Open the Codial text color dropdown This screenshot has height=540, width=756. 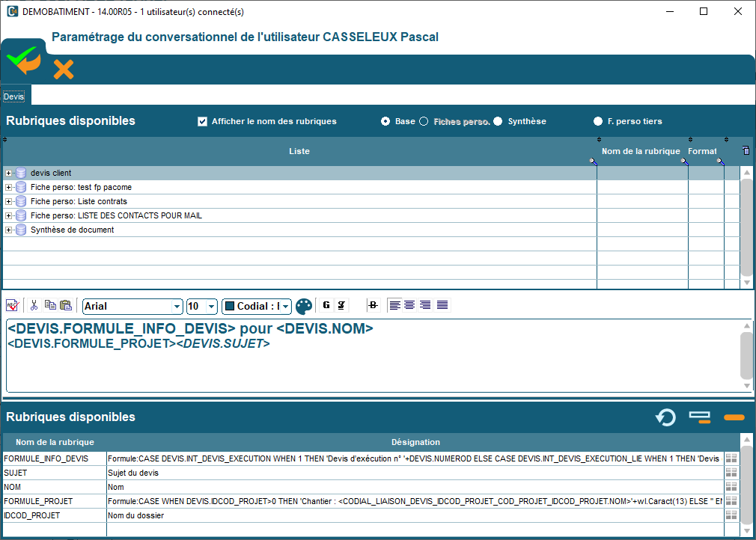click(x=286, y=307)
